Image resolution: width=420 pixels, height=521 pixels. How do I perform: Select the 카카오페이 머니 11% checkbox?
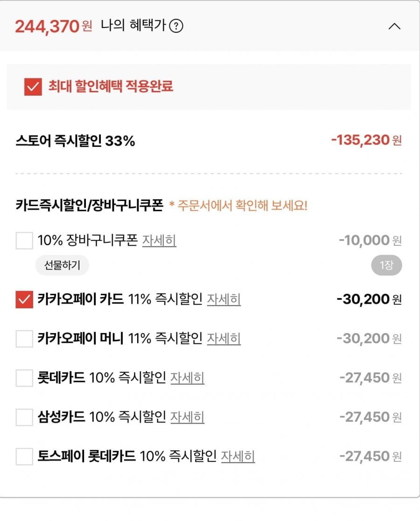(x=24, y=339)
